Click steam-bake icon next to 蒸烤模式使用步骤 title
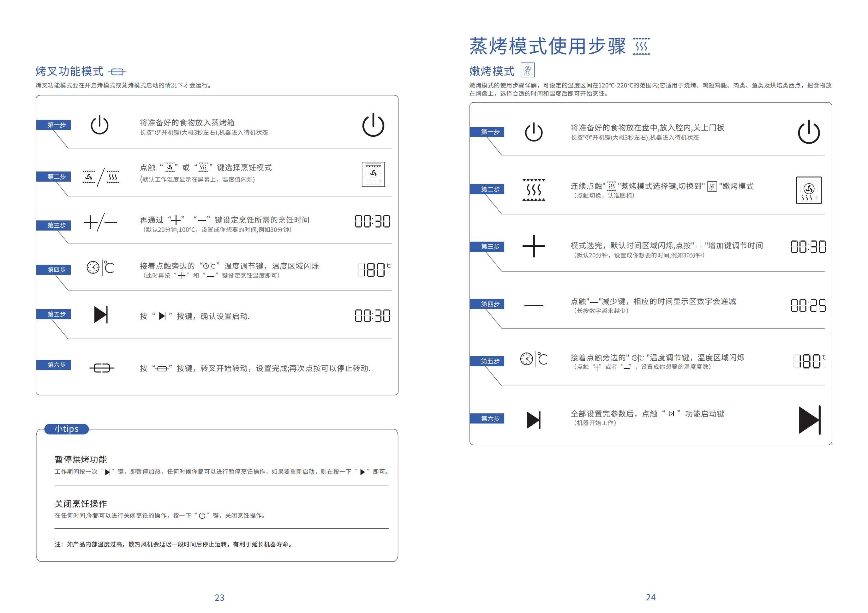The height and width of the screenshot is (613, 868). click(x=641, y=46)
